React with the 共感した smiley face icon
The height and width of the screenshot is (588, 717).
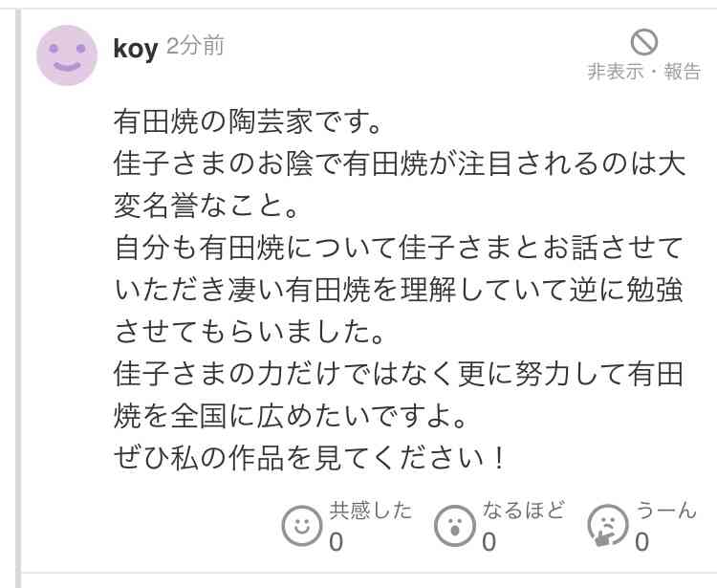tap(302, 526)
